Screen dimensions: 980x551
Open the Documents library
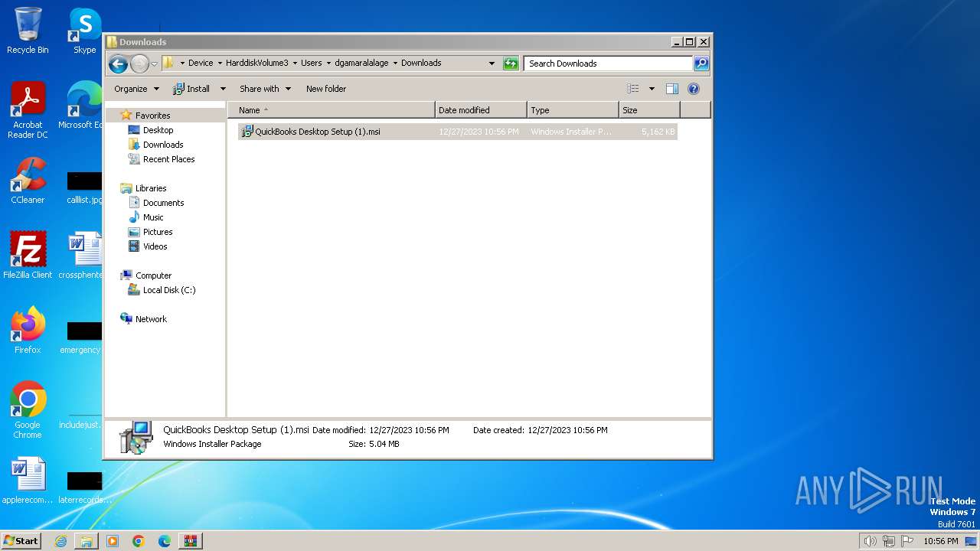[x=163, y=203]
